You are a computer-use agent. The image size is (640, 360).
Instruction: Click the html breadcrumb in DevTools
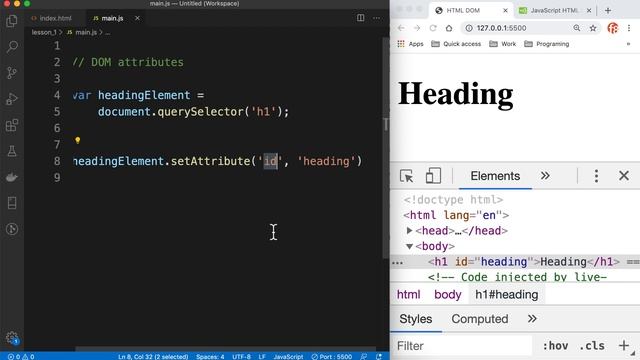point(409,294)
